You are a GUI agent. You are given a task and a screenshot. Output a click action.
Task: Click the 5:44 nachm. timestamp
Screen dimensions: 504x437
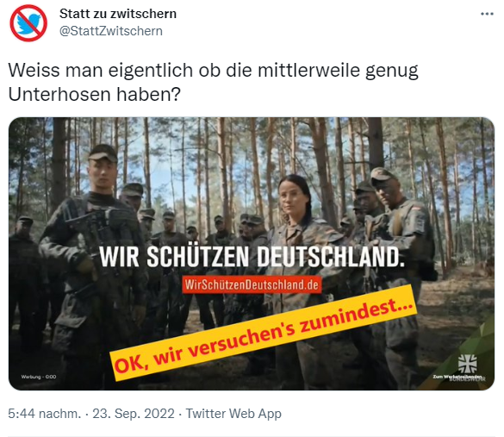click(44, 414)
